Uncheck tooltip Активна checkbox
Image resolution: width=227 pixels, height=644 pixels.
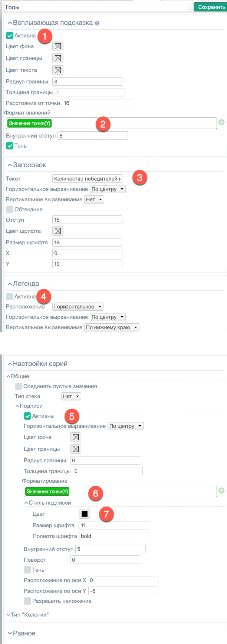[10, 36]
